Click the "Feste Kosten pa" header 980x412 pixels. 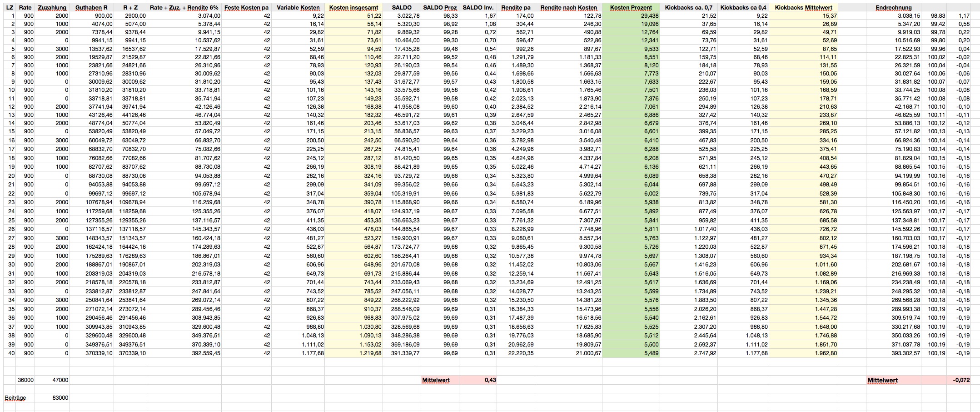246,8
